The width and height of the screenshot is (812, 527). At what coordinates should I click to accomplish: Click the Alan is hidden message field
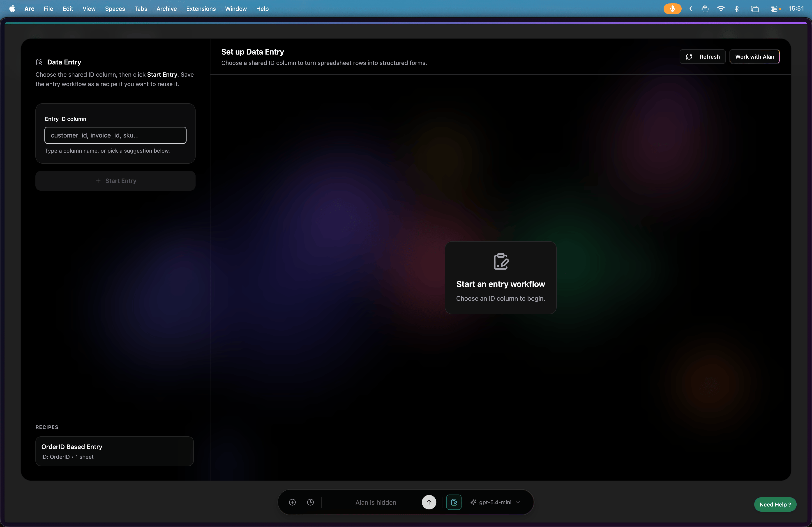(x=376, y=502)
